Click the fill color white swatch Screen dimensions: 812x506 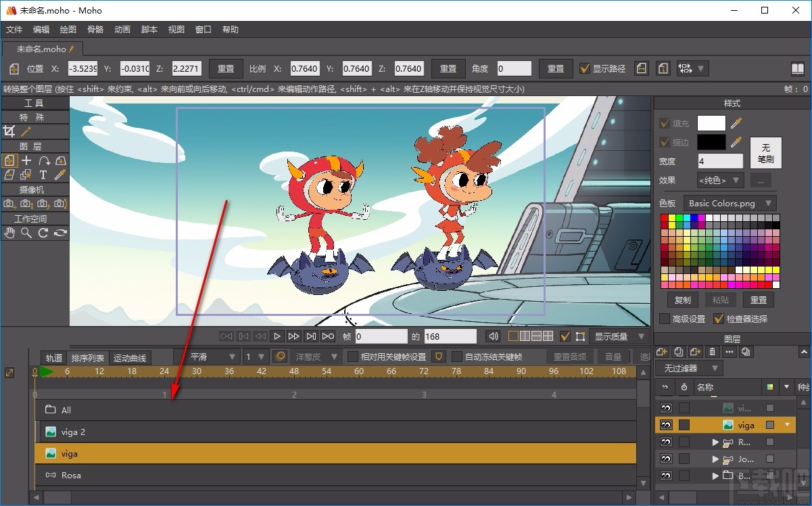711,123
